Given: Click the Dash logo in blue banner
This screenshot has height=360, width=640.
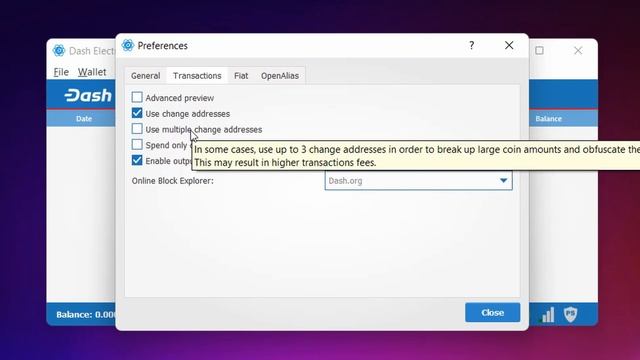Looking at the screenshot, I should [88, 95].
